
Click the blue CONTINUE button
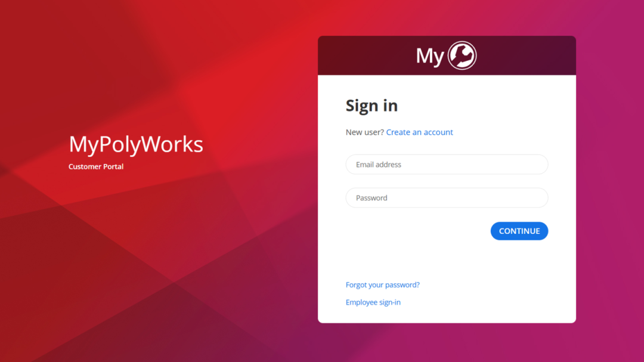click(x=519, y=231)
